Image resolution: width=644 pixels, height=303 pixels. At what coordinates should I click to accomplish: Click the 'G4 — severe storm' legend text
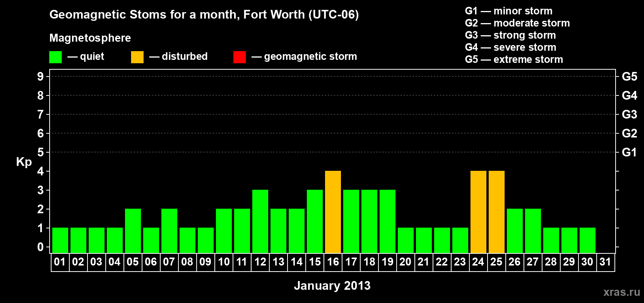pos(511,47)
